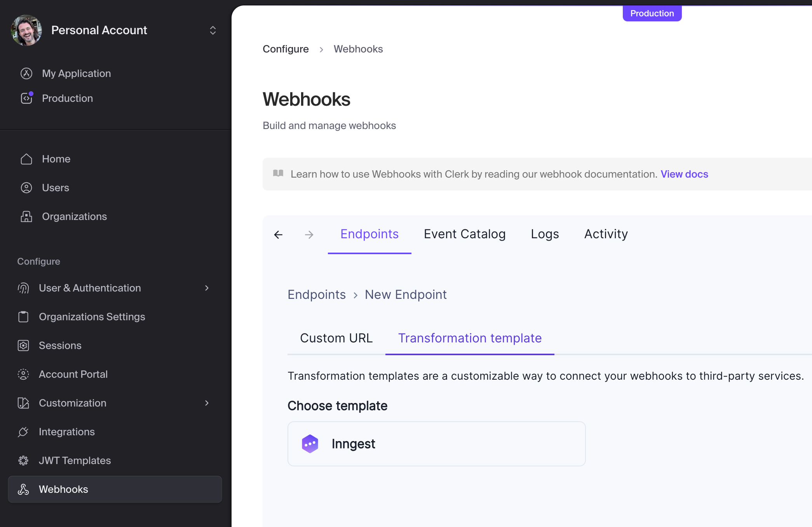This screenshot has height=527, width=812.
Task: Select the Inngest template card
Action: tap(436, 443)
